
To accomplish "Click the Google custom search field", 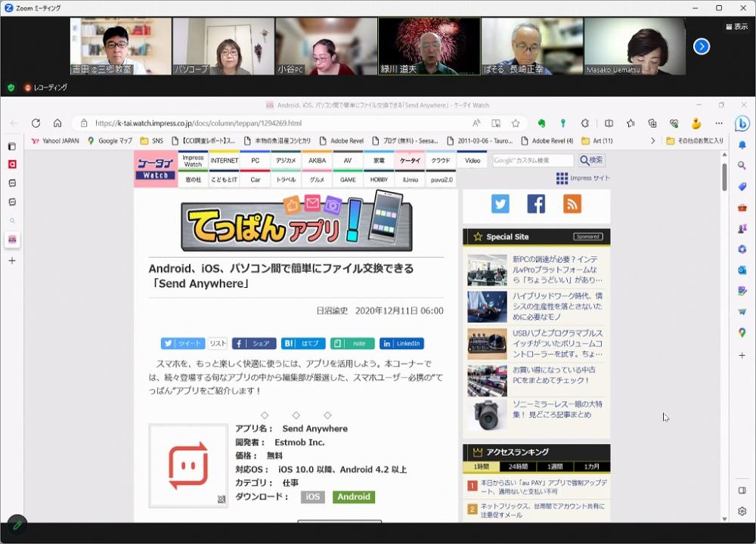I will pos(533,160).
